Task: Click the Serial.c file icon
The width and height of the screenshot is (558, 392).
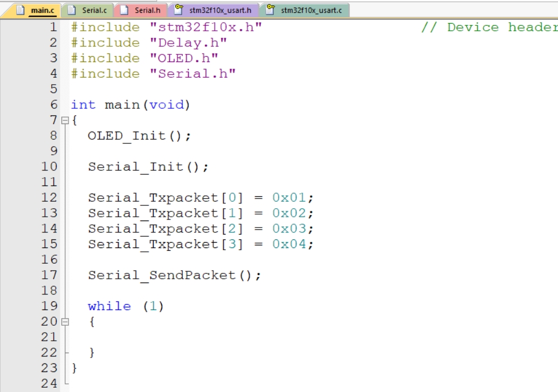Action: [x=72, y=10]
